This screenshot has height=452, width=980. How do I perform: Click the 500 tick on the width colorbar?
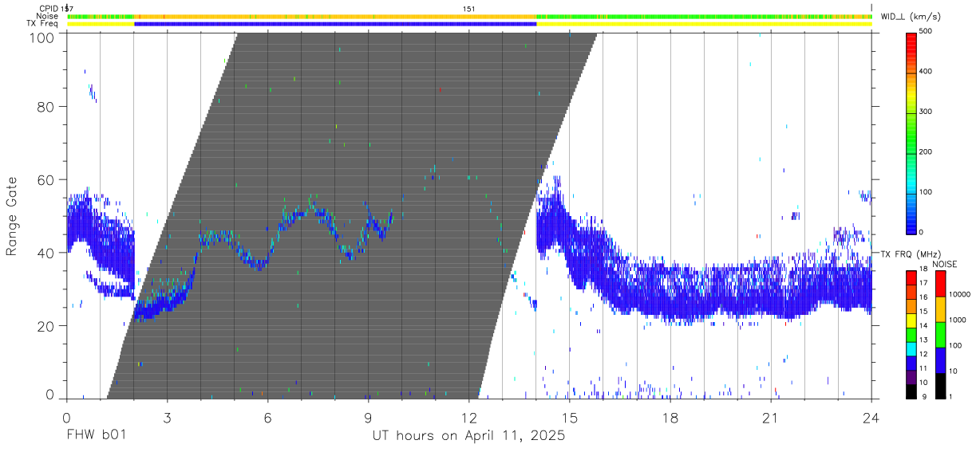coord(927,32)
